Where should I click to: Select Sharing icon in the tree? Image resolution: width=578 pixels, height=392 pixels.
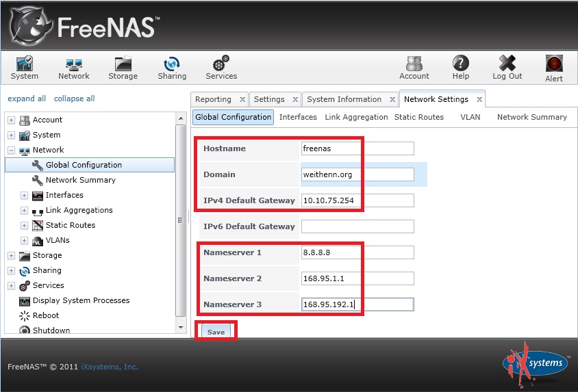pyautogui.click(x=25, y=270)
